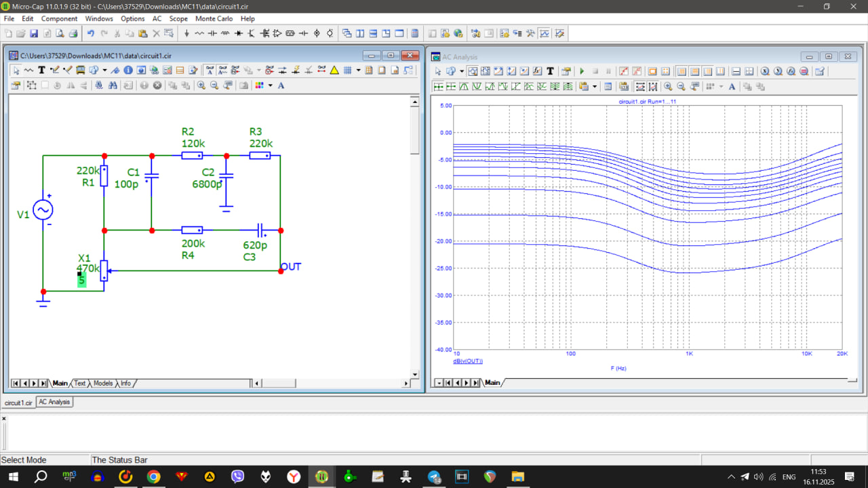Viewport: 868px width, 488px height.
Task: Open the Monte Carlo menu
Action: [x=214, y=19]
